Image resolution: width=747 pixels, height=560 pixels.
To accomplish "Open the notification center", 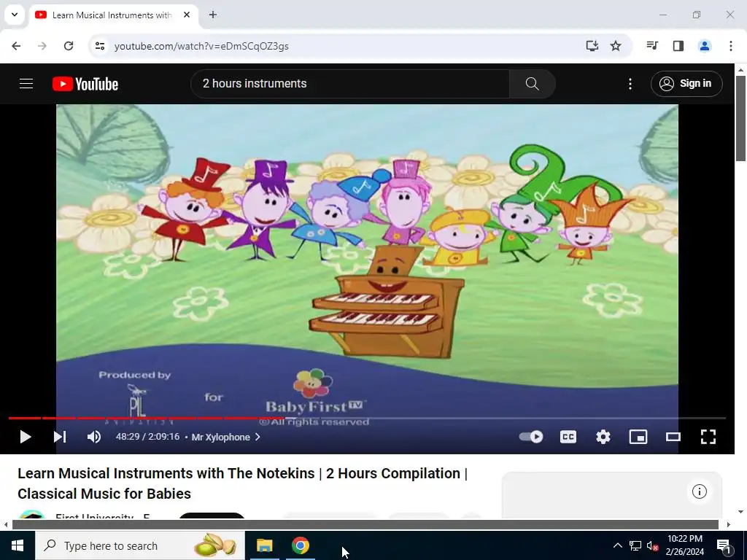I will point(724,545).
